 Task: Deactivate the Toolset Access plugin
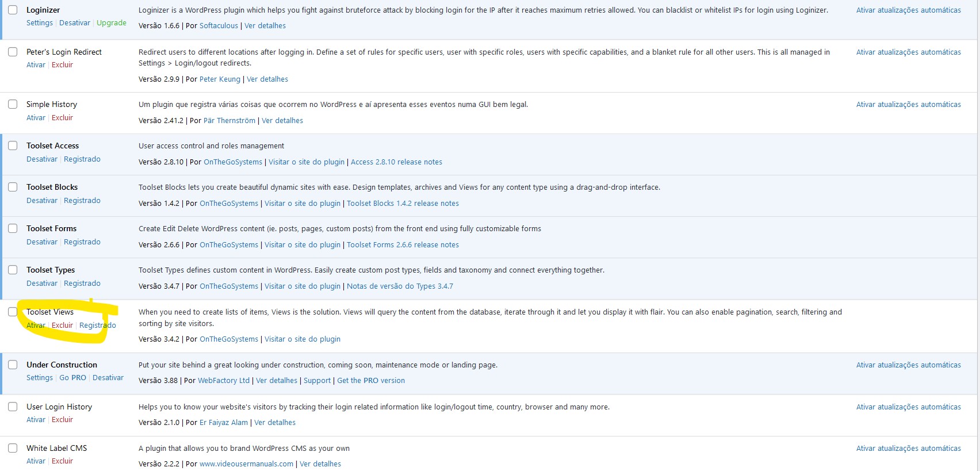click(x=42, y=159)
